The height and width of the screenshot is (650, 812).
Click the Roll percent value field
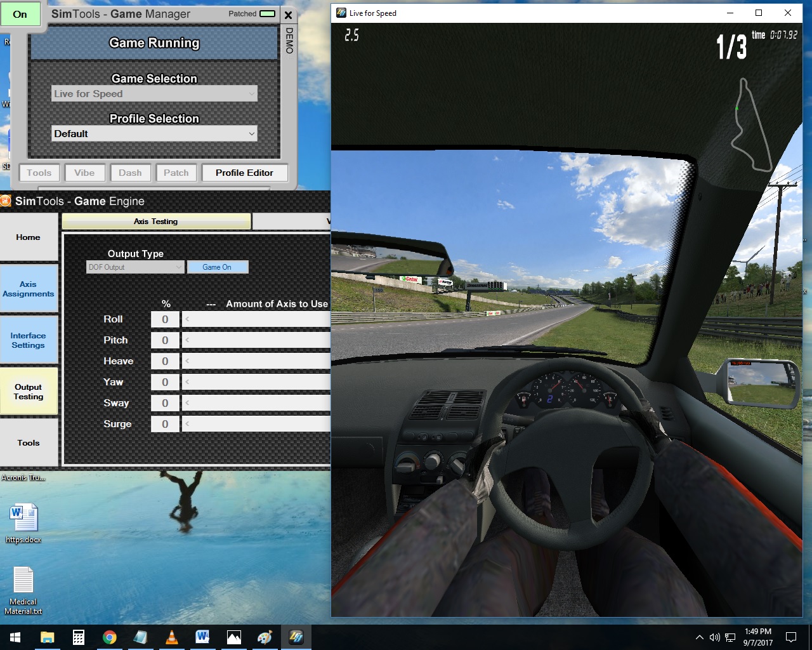(165, 320)
